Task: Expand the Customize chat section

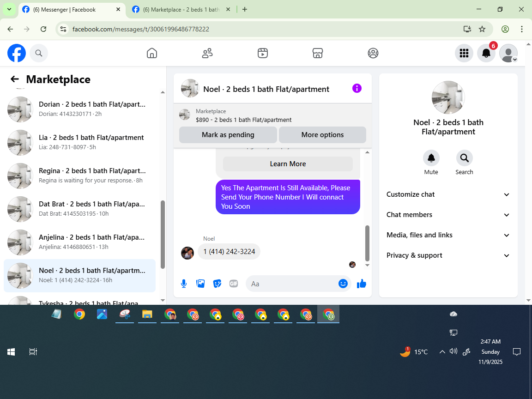Action: [448, 194]
